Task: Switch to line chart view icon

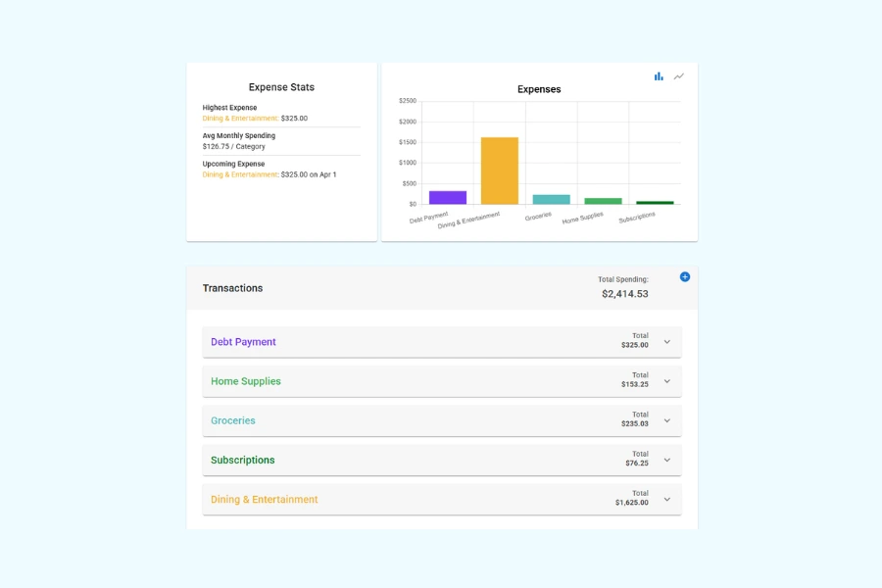Action: coord(679,76)
